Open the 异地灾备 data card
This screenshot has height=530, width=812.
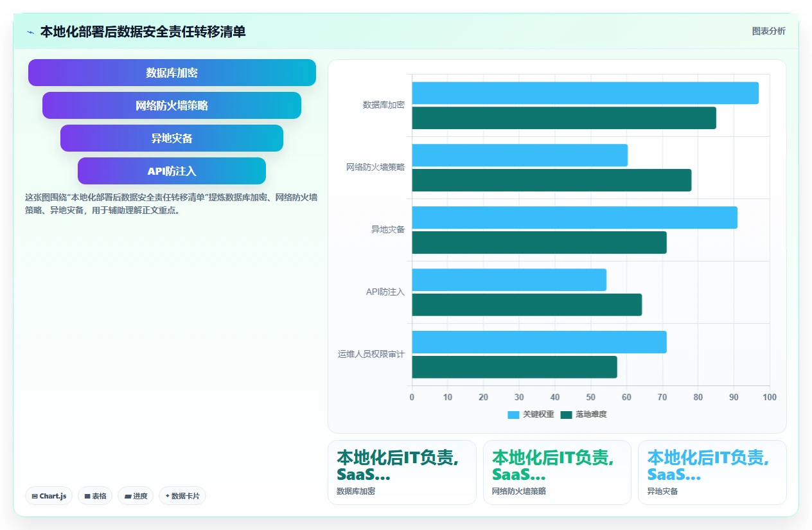pos(712,472)
